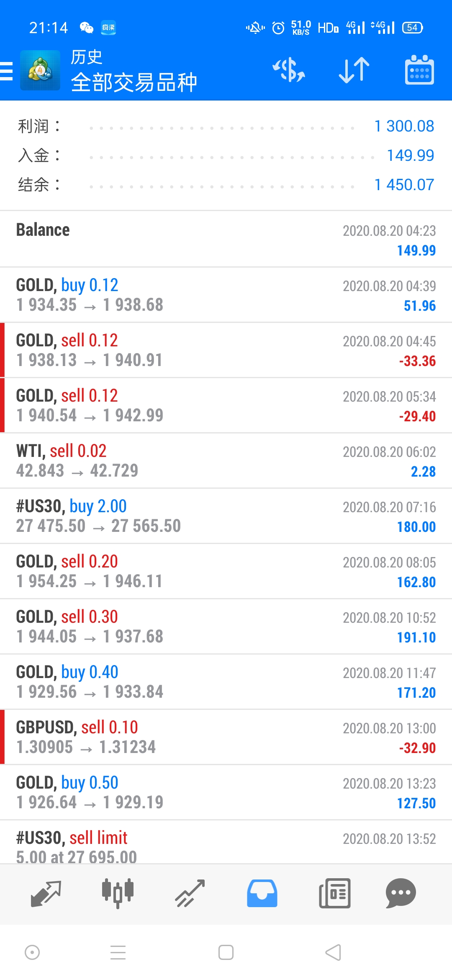452x980 pixels.
Task: Open the symbol filter dollar icon
Action: pos(289,70)
